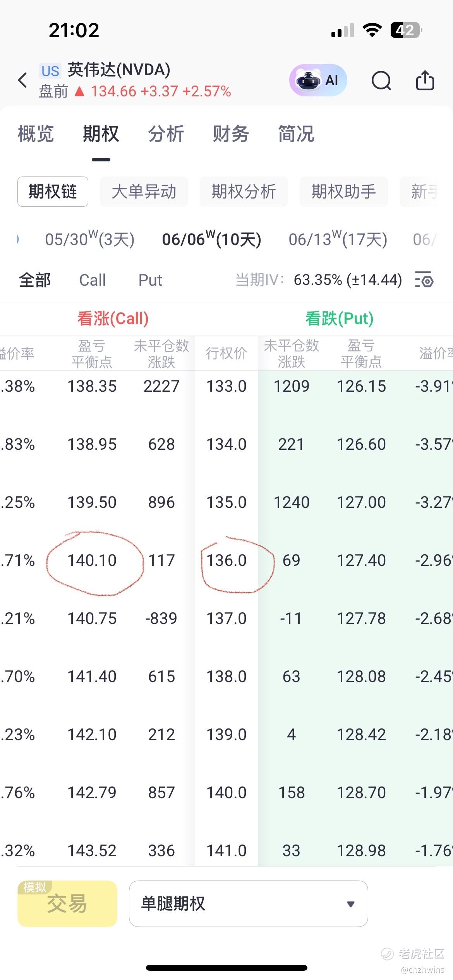Switch to the 概览 tab

click(36, 134)
